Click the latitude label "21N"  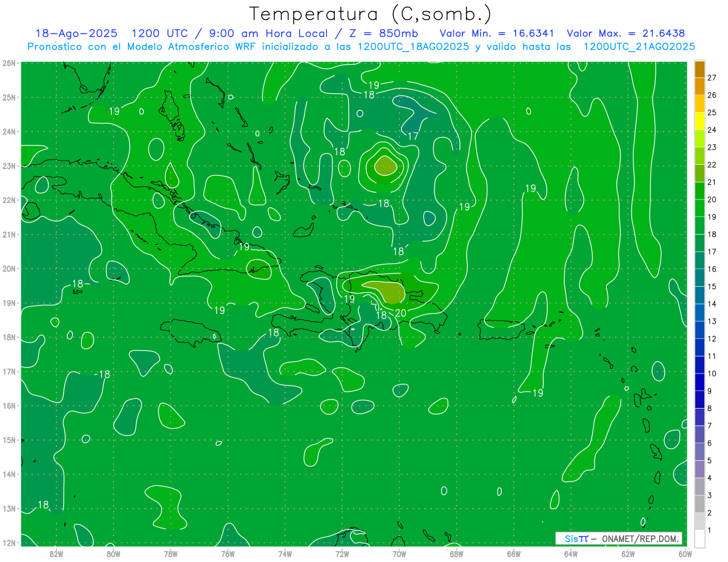point(9,234)
